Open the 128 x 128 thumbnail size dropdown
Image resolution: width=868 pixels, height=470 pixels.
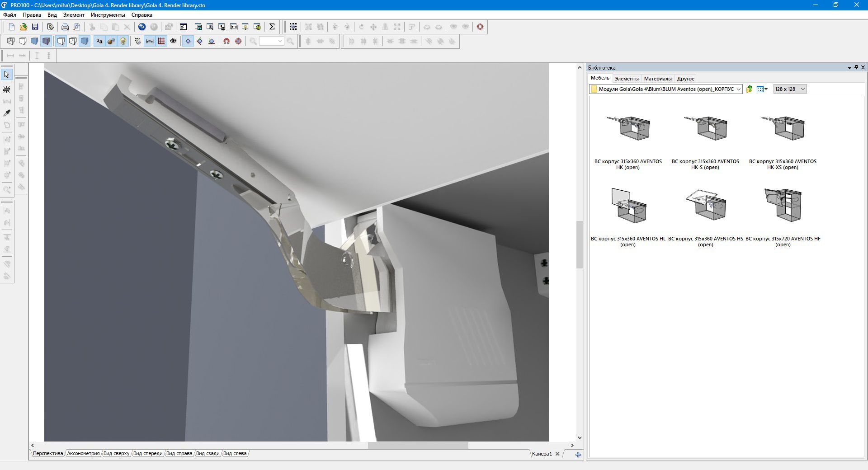tap(790, 89)
